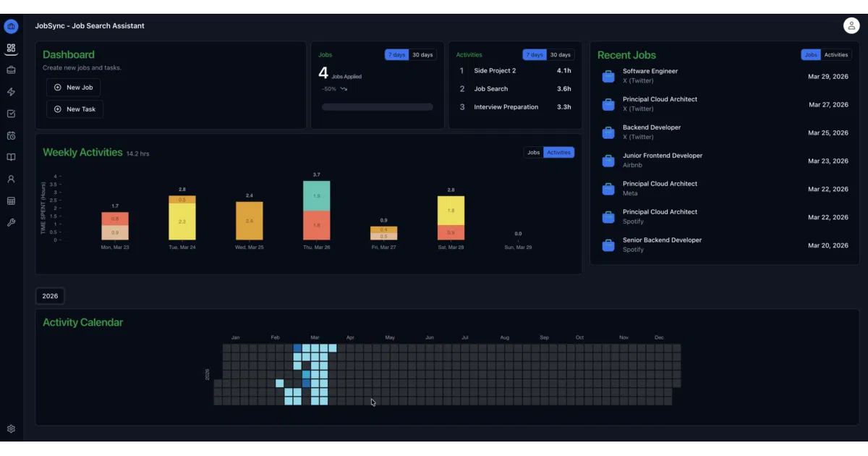868x456 pixels.
Task: Open the user avatar icon at top right
Action: (x=851, y=25)
